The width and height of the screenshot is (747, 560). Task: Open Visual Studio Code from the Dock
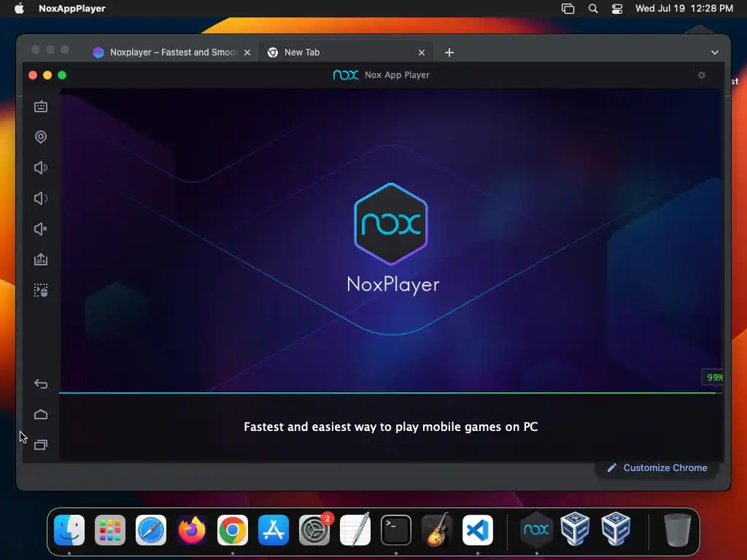pyautogui.click(x=478, y=530)
